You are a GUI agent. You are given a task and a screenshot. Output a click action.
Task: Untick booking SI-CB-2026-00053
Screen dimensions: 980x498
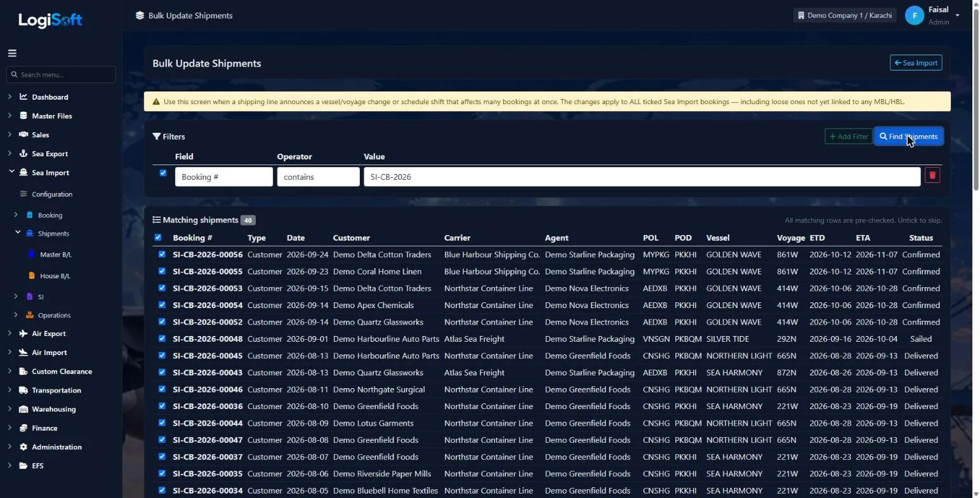tap(162, 288)
